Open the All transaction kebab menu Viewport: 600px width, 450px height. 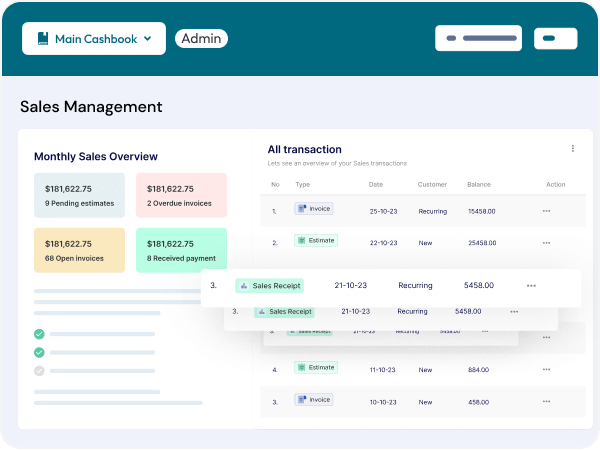(573, 148)
